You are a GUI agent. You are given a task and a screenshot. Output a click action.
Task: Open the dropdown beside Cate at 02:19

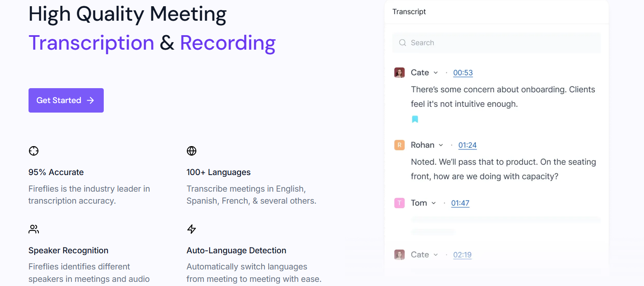pyautogui.click(x=436, y=255)
